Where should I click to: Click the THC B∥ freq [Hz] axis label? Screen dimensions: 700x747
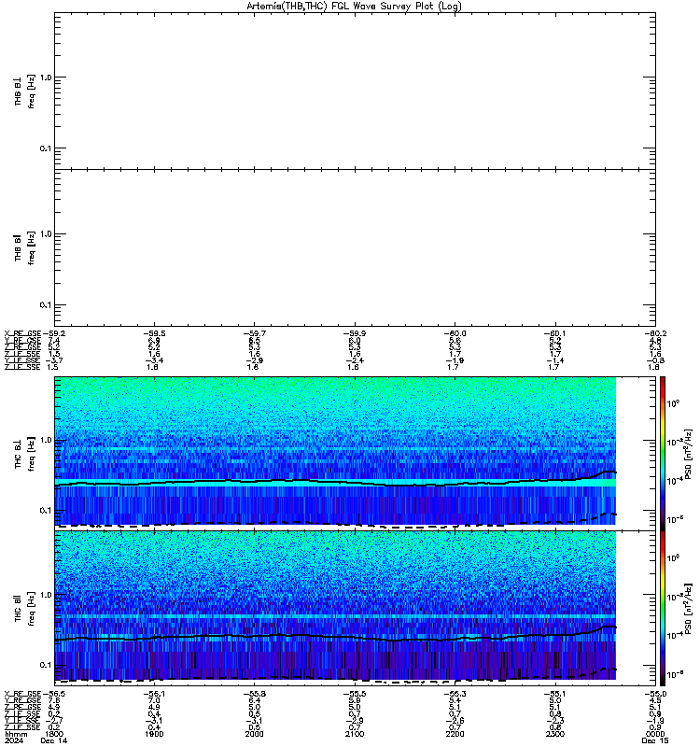(x=24, y=609)
